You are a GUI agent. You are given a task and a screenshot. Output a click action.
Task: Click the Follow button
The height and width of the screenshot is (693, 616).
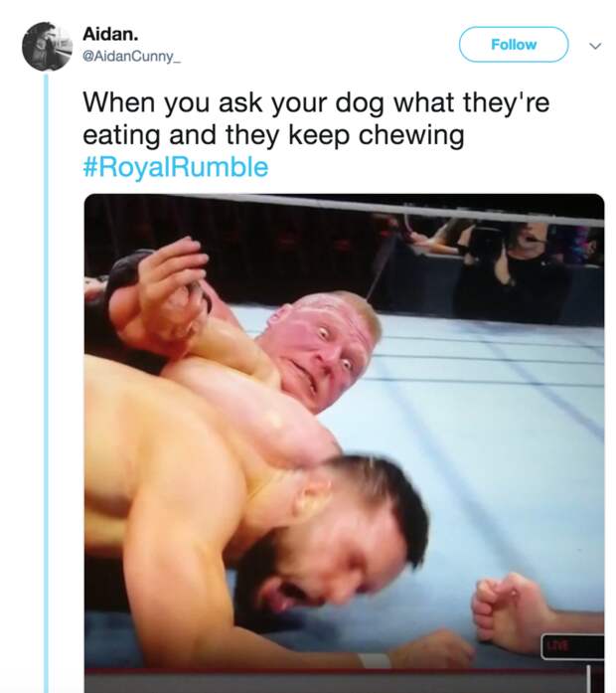514,45
